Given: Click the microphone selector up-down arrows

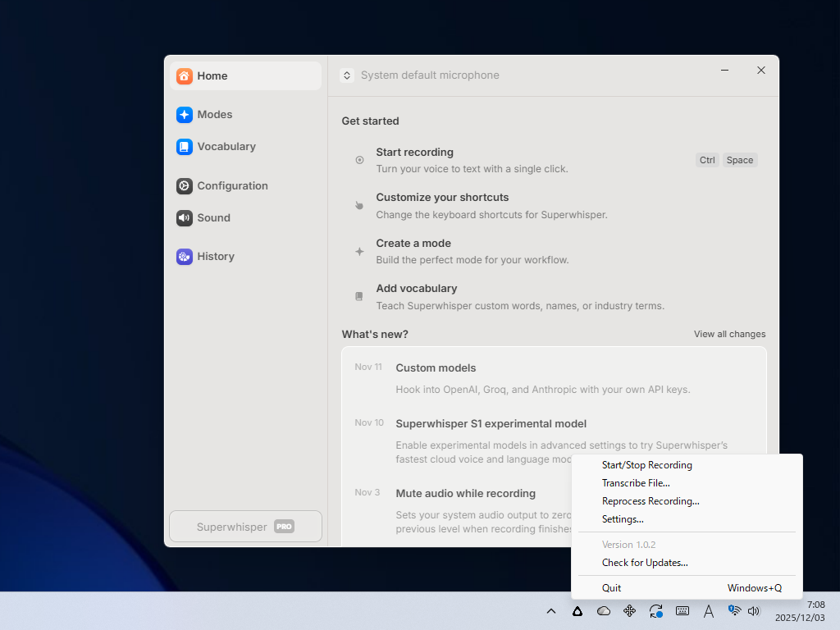Looking at the screenshot, I should tap(347, 75).
